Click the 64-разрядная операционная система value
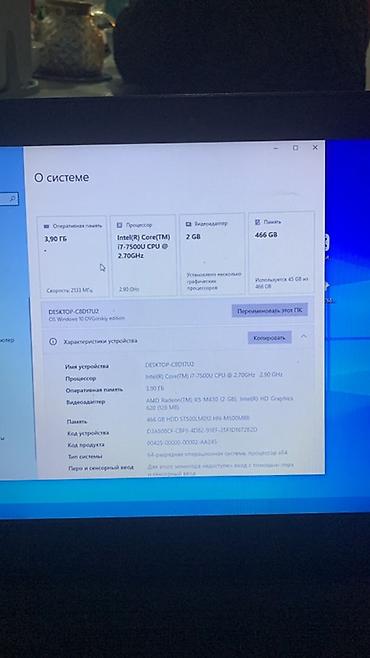This screenshot has height=658, width=370. click(x=218, y=454)
